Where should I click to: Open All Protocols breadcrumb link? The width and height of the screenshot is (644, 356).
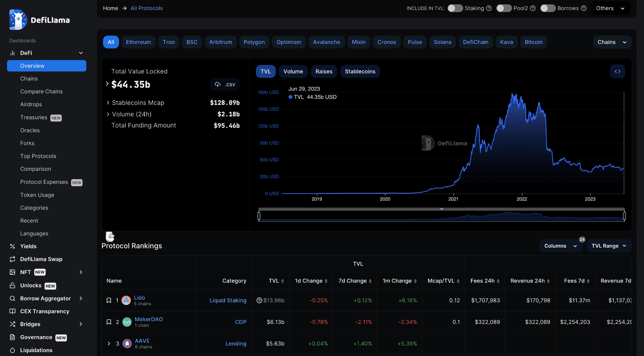click(147, 8)
